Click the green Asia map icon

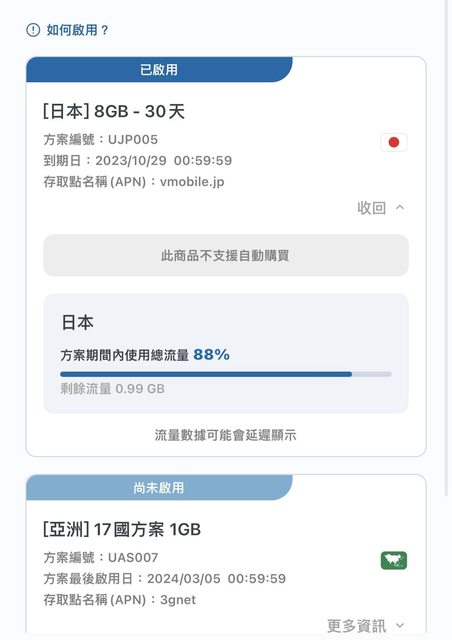[x=394, y=560]
